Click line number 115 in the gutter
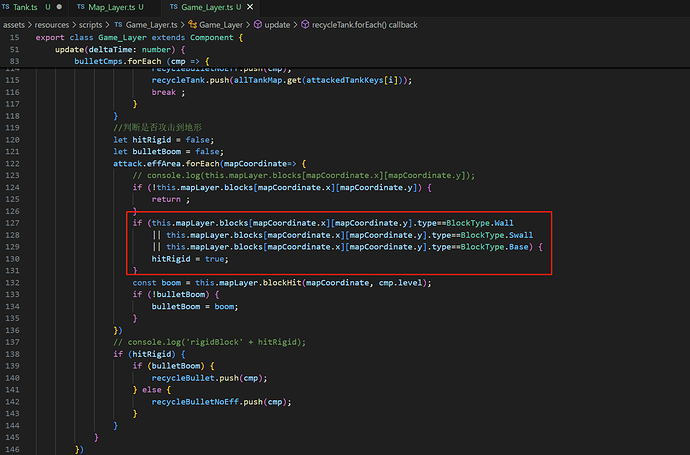 [12, 80]
